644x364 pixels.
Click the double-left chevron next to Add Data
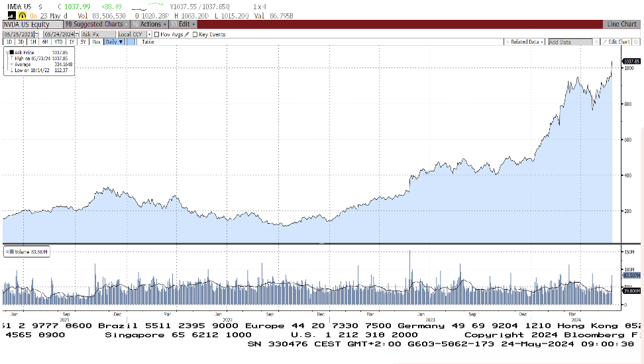coord(596,42)
